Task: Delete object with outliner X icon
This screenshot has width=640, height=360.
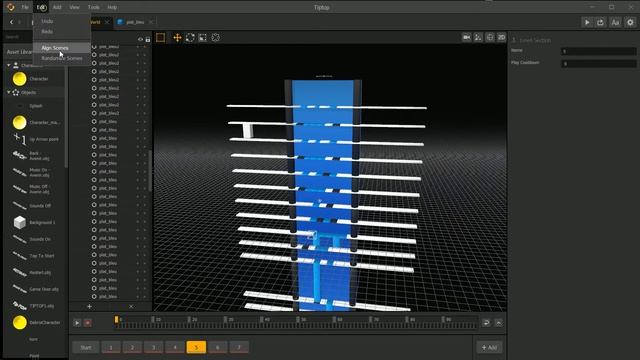Action: coord(131,307)
